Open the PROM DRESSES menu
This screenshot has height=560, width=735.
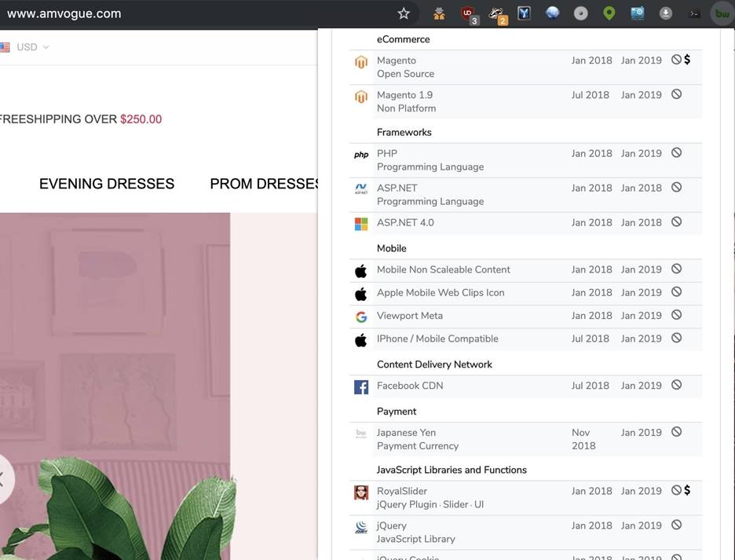tap(264, 184)
